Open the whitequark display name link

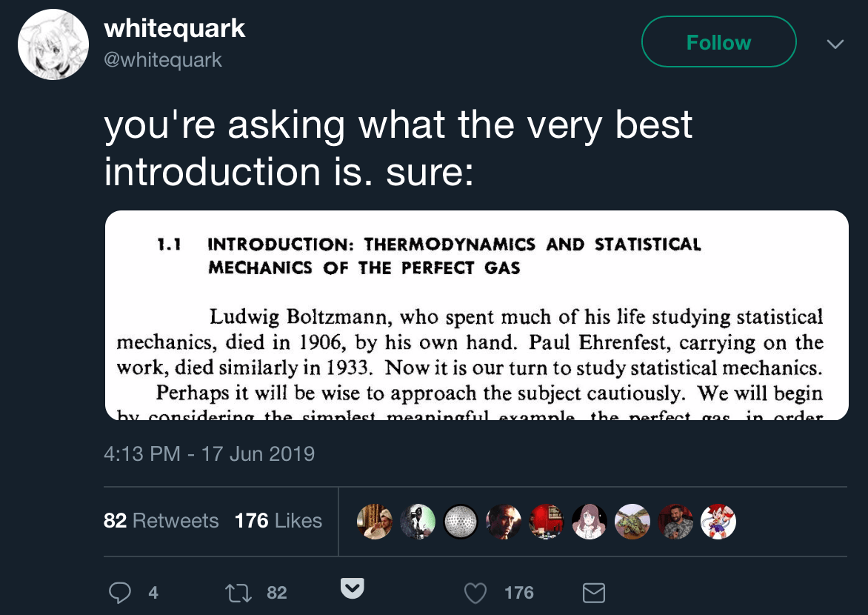coord(175,29)
